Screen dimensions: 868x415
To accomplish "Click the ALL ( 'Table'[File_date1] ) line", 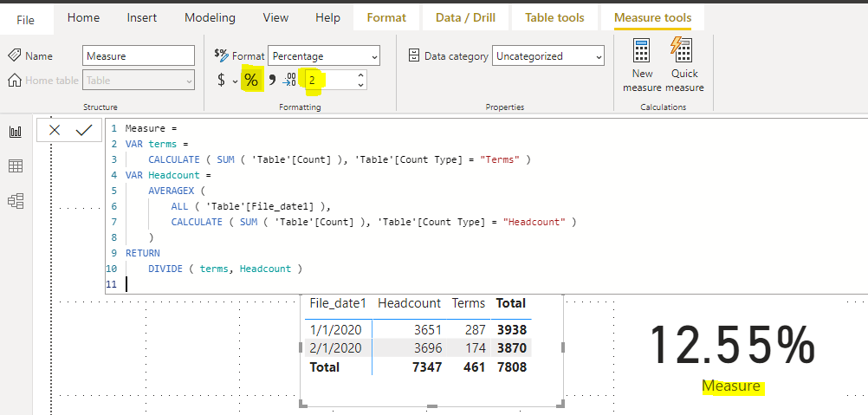I will (x=250, y=206).
